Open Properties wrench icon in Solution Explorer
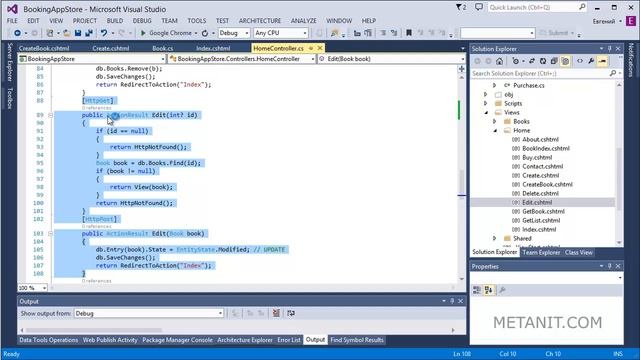640x360 pixels. point(591,61)
